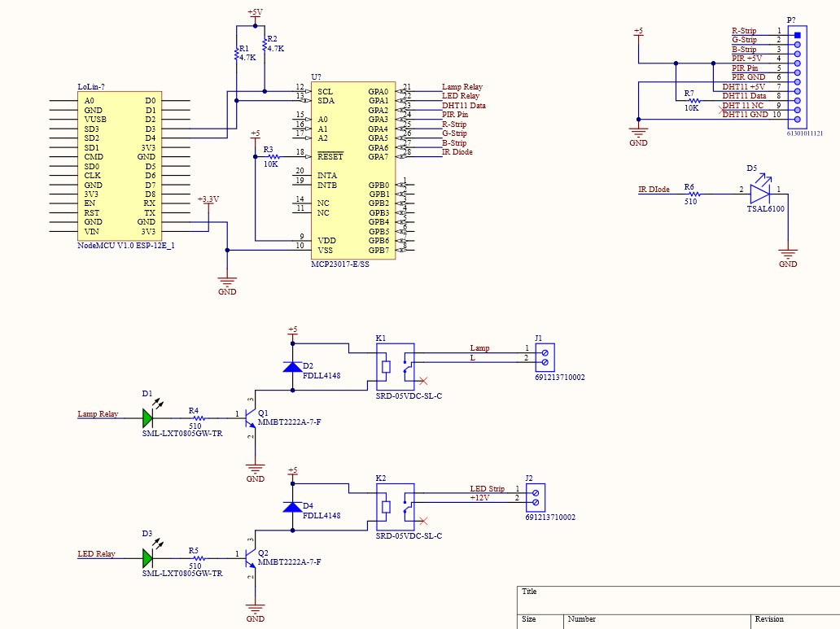The height and width of the screenshot is (629, 840).
Task: Click the no-connect X beside relay K1
Action: coord(423,381)
